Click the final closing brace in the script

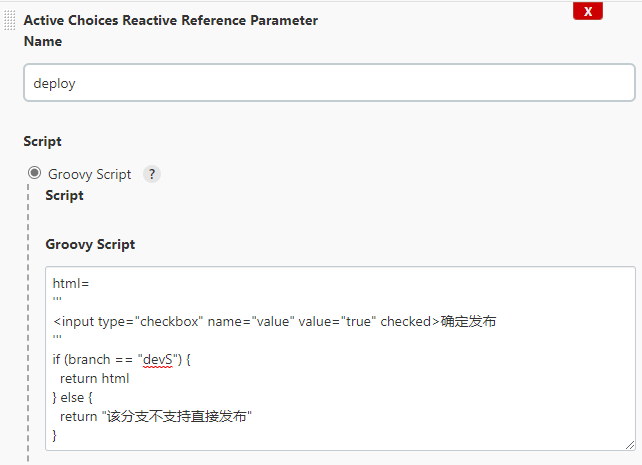54,436
